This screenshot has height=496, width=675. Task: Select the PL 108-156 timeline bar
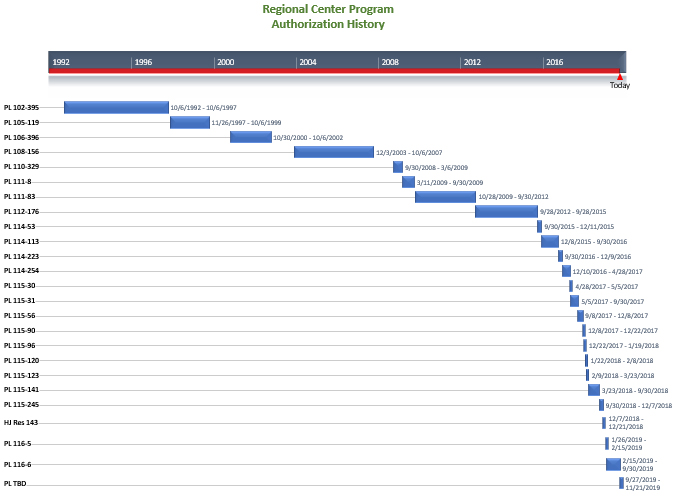pyautogui.click(x=334, y=152)
